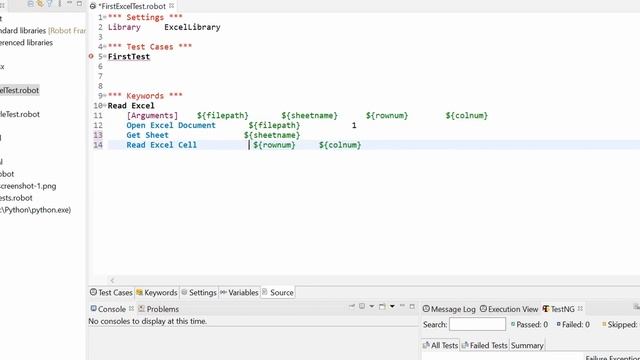Select the referenced libraries tree item
Screen dimensions: 640x360
(x=26, y=42)
